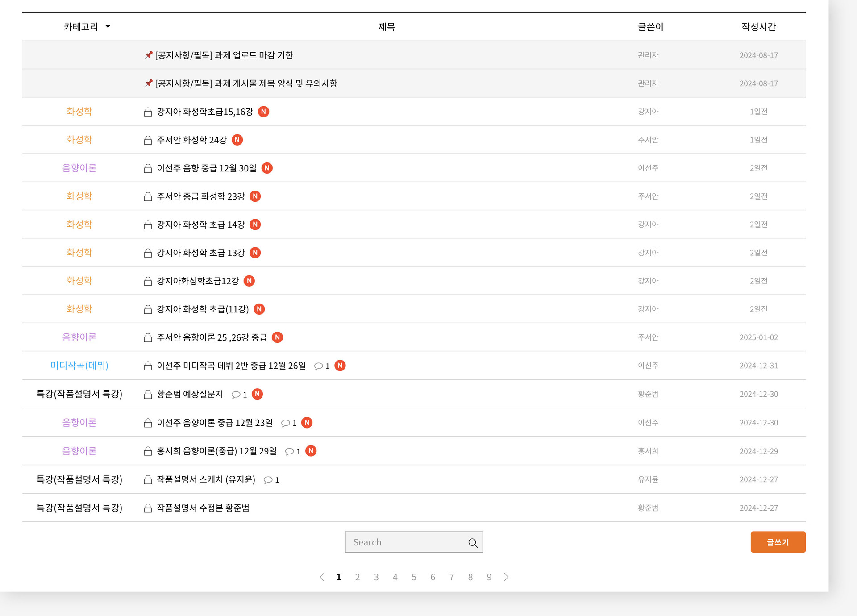857x616 pixels.
Task: Click lock icon of 주서안 음향이론 25,26강
Action: (x=148, y=337)
